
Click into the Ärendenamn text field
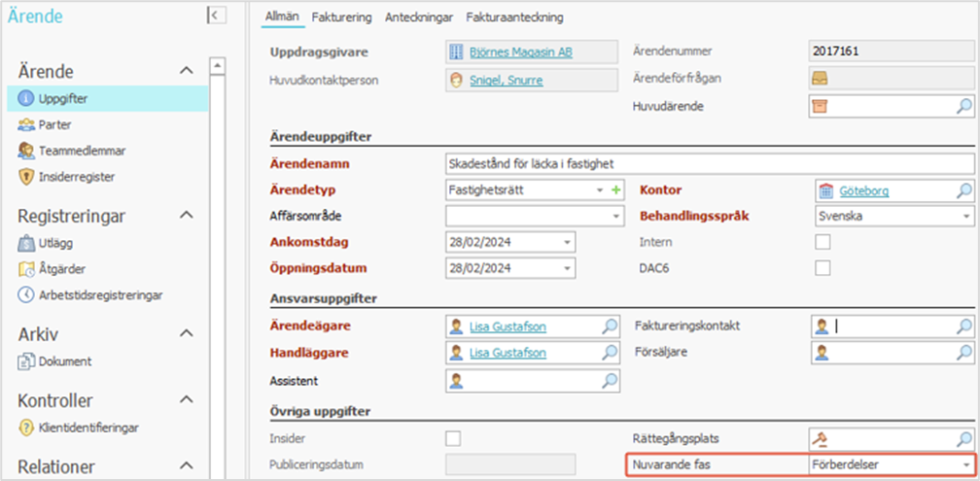pos(708,163)
